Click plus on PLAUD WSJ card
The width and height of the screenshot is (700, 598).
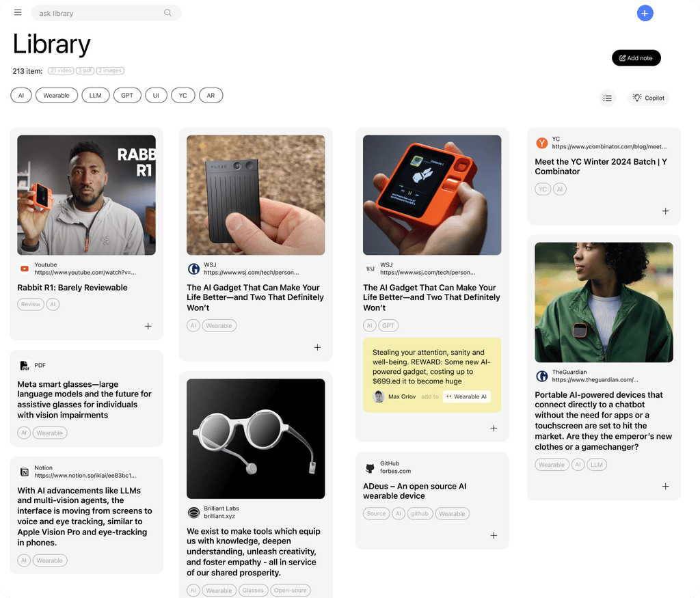pyautogui.click(x=317, y=347)
